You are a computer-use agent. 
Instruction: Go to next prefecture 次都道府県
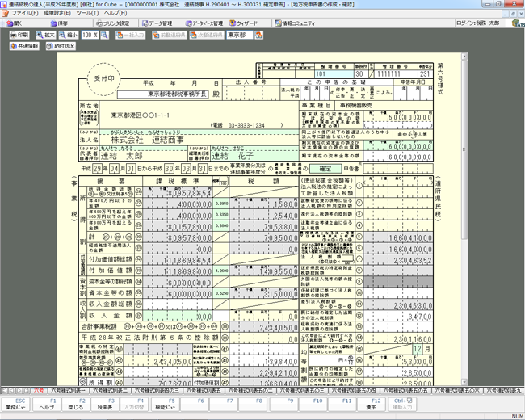tap(207, 35)
